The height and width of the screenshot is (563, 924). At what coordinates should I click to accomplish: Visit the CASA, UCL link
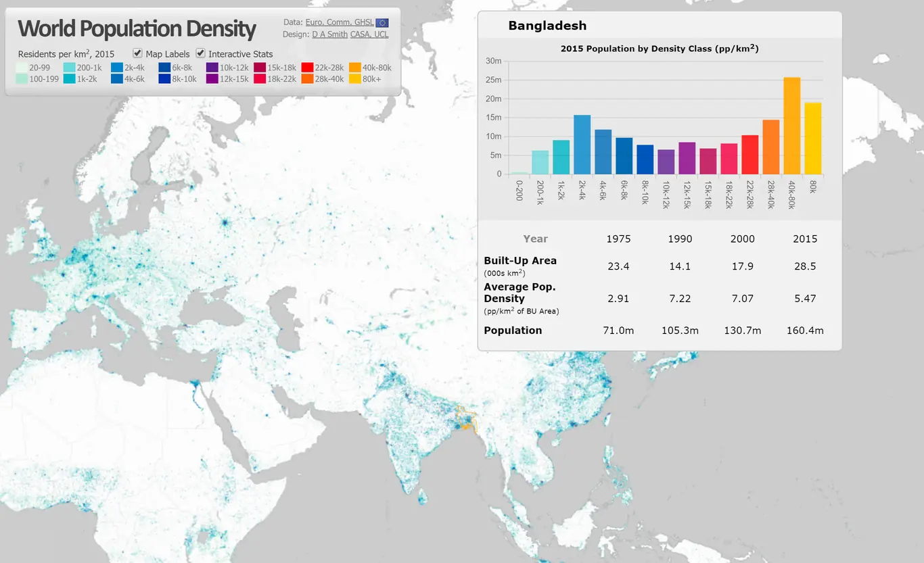(x=369, y=34)
